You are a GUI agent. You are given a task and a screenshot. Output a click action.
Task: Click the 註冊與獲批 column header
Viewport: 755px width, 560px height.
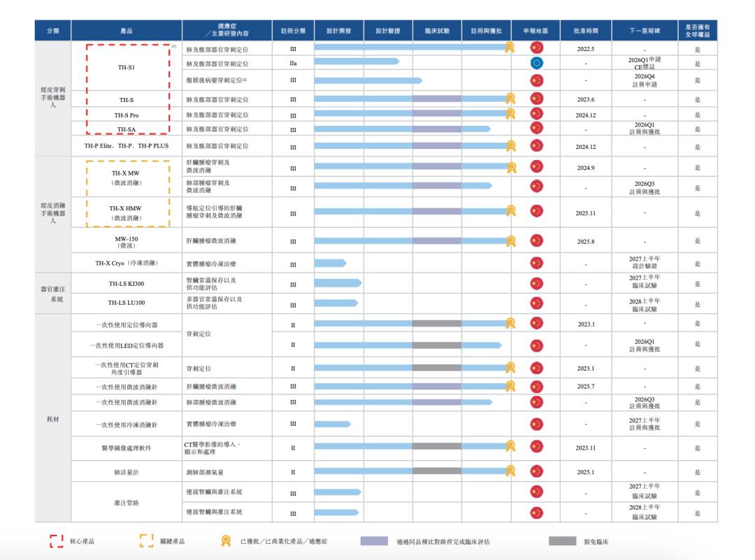click(x=487, y=30)
